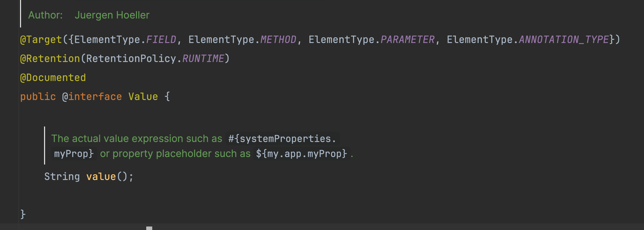
Task: Click the horizontal scrollbar thumb at bottom
Action: pyautogui.click(x=149, y=228)
